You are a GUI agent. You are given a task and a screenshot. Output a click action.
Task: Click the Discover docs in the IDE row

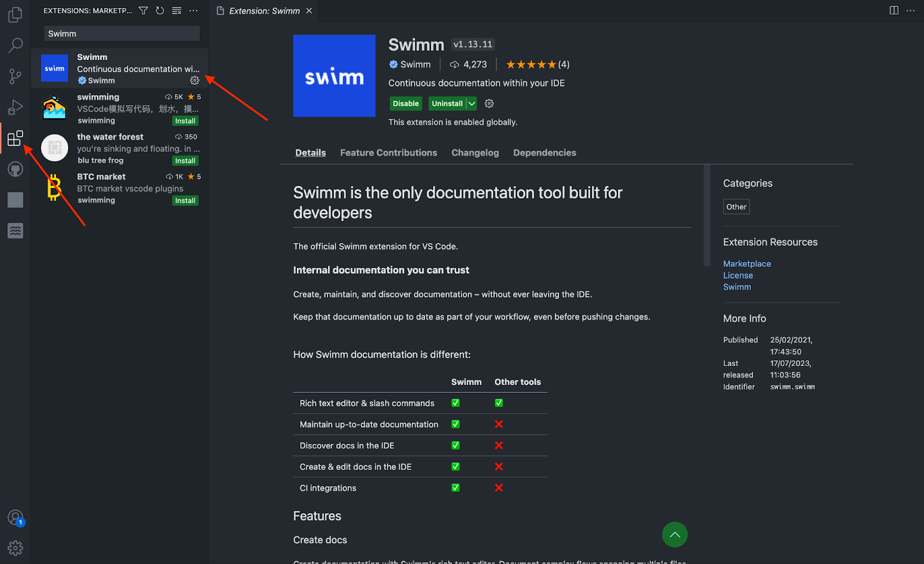pyautogui.click(x=420, y=446)
